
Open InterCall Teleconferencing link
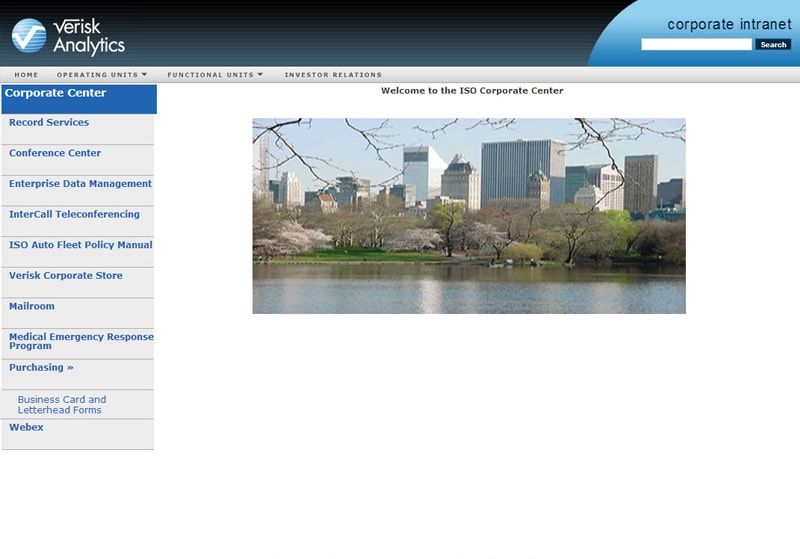point(74,215)
